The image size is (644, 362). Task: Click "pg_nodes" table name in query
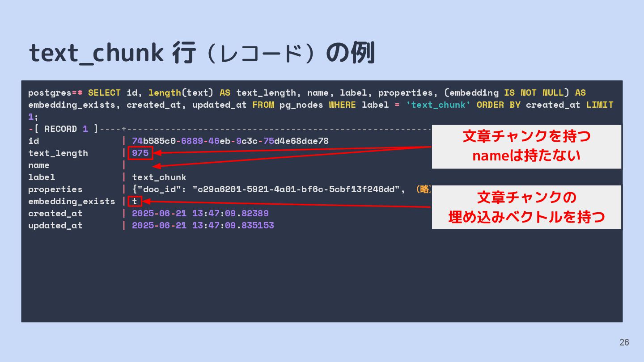click(x=301, y=105)
